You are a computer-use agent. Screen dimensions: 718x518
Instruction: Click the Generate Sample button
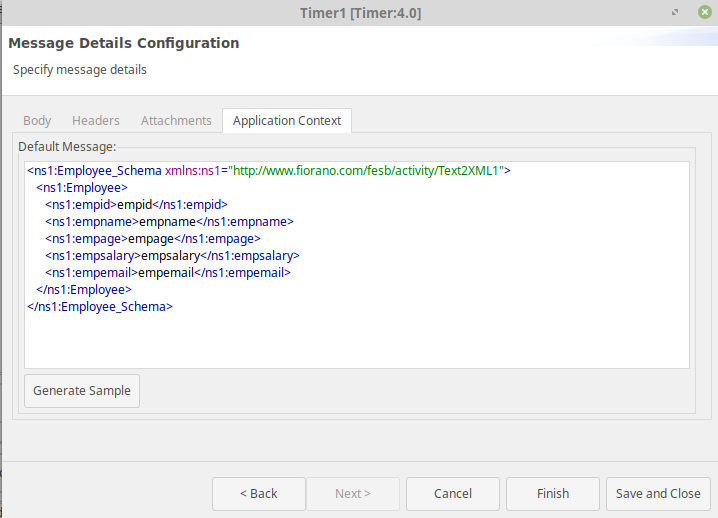point(82,391)
